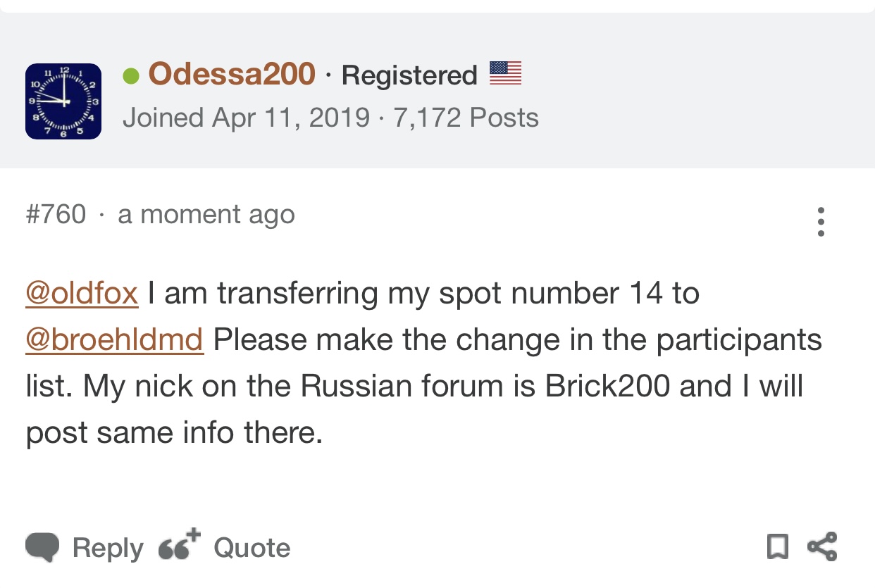This screenshot has width=875, height=588.
Task: Open Odessa200's clock avatar image
Action: 63,101
